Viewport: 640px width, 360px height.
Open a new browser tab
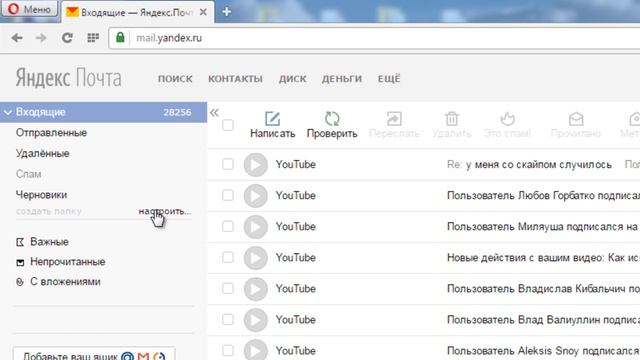[x=227, y=12]
